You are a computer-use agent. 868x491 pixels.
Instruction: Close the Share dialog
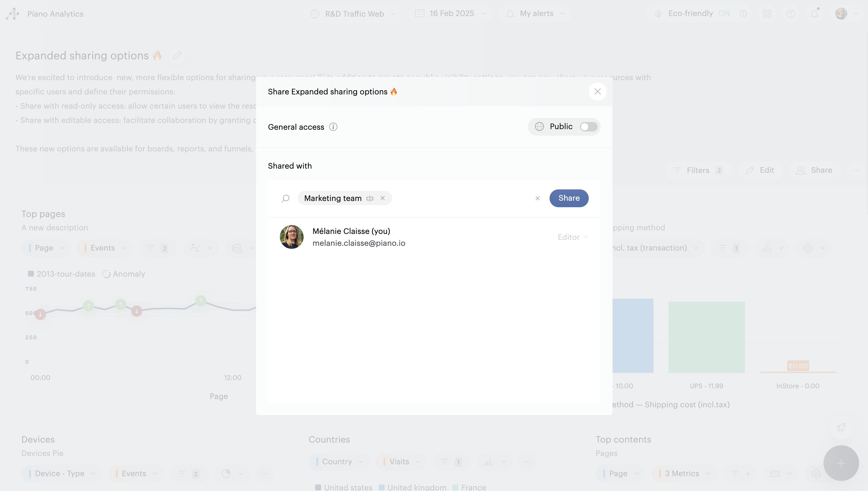pos(597,92)
